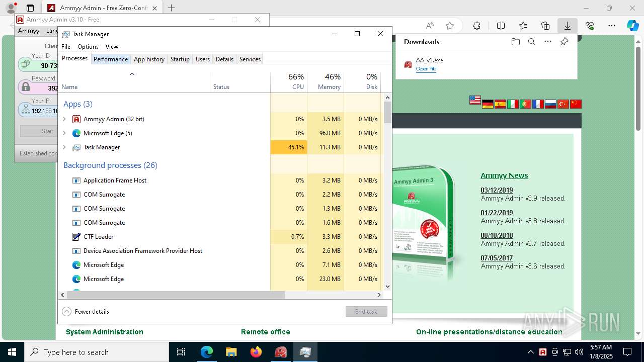Open Firefox from the taskbar

coord(256,352)
